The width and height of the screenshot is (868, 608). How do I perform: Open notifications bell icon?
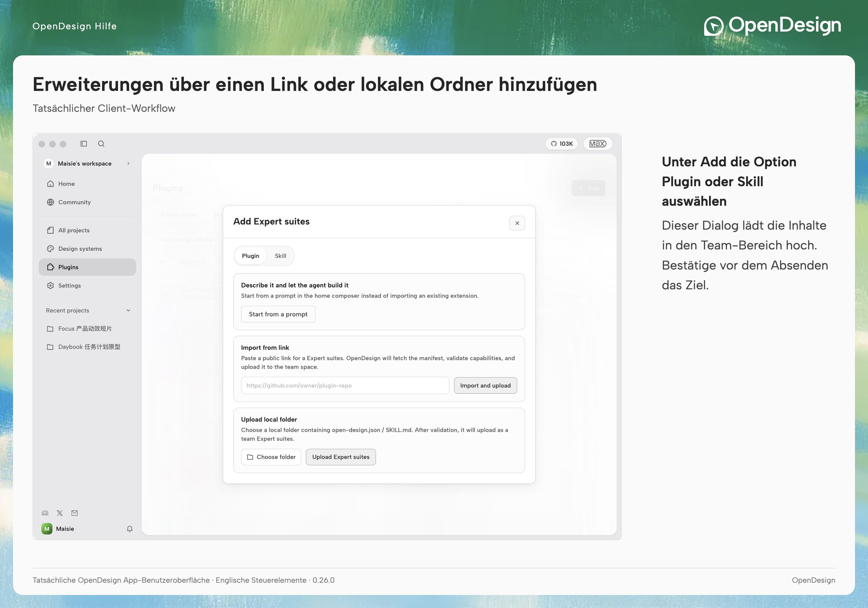(130, 528)
